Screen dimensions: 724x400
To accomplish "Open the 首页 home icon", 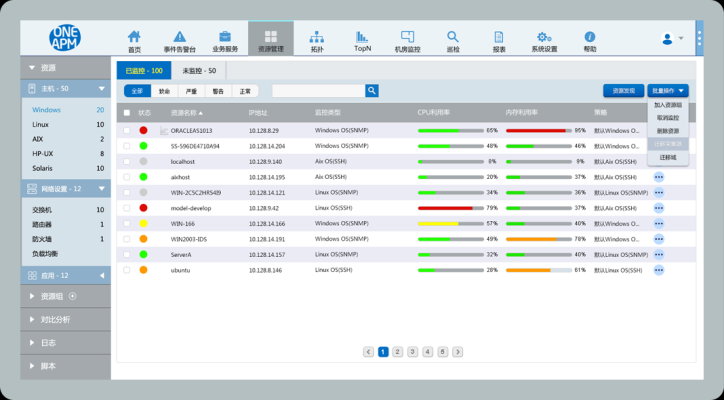I will [x=134, y=36].
